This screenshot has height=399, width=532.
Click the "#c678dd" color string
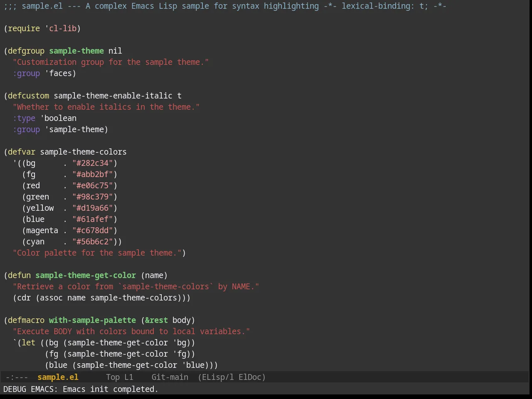click(92, 230)
